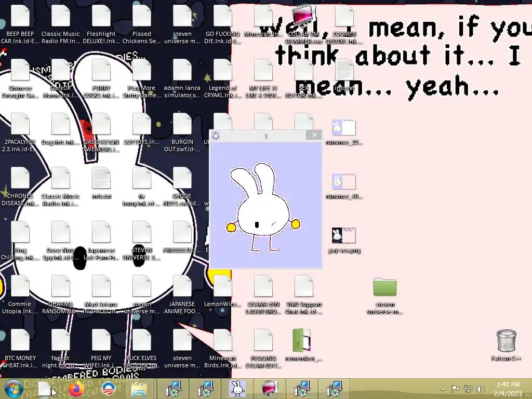
Task: Select the VM0 Support Chat shortcut
Action: pyautogui.click(x=303, y=295)
